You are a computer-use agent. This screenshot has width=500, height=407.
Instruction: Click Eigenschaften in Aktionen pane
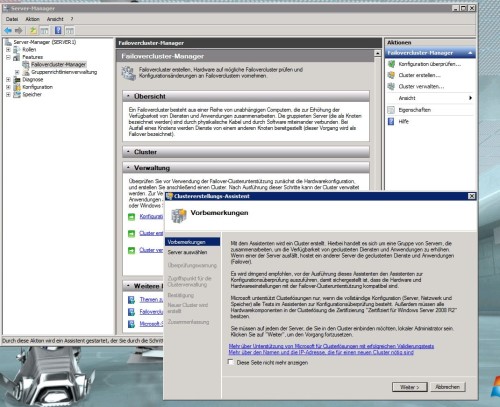click(x=415, y=110)
